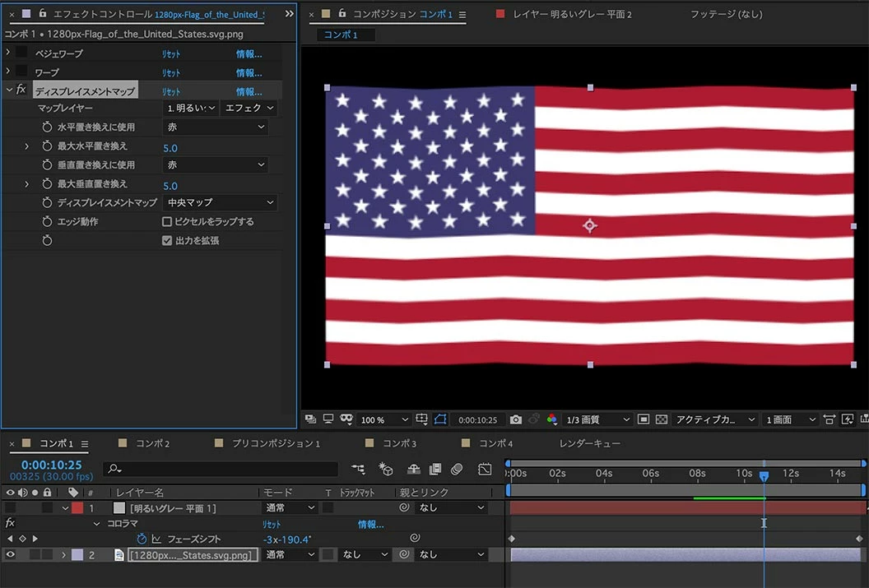Screen dimensions: 869x588
Task: Click stopwatch for 水平置き換えに使用
Action: [x=47, y=127]
